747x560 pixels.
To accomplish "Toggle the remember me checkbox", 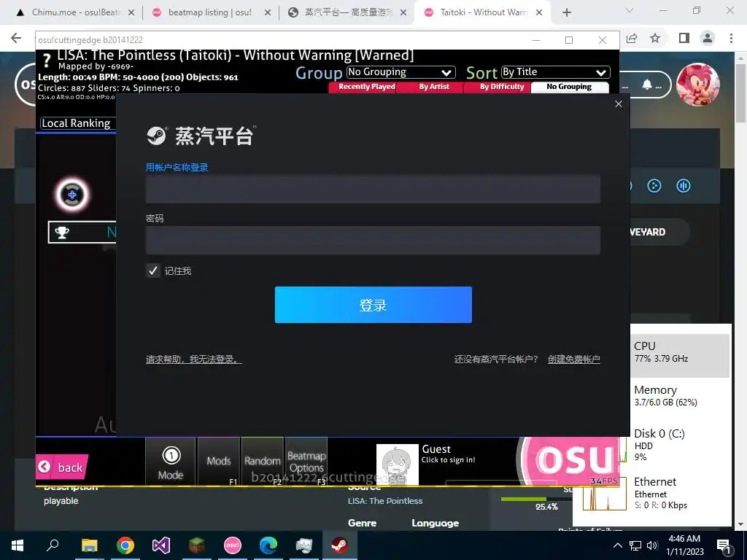I will pos(153,271).
